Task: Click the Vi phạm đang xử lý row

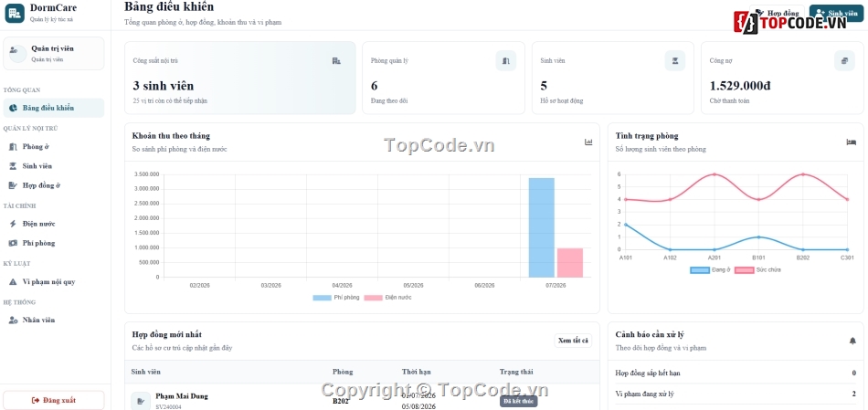Action: 736,394
